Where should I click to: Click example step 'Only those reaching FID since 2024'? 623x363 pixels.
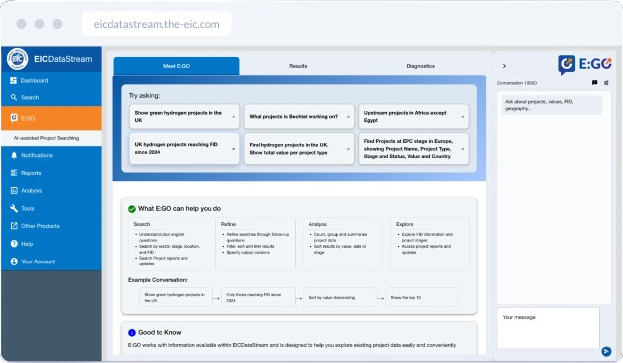[x=258, y=297]
